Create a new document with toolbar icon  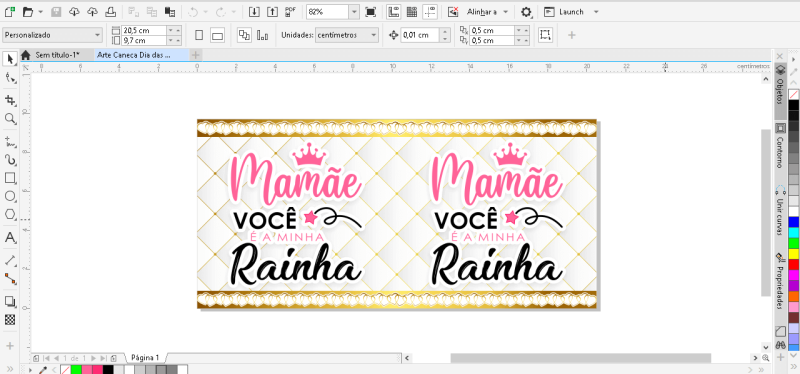coord(10,12)
